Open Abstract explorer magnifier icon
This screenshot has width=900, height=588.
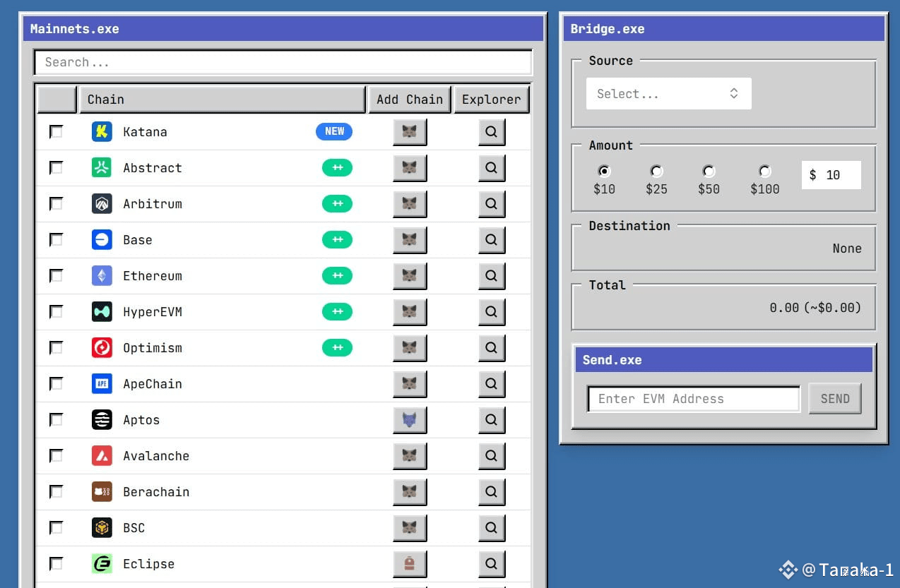point(492,168)
